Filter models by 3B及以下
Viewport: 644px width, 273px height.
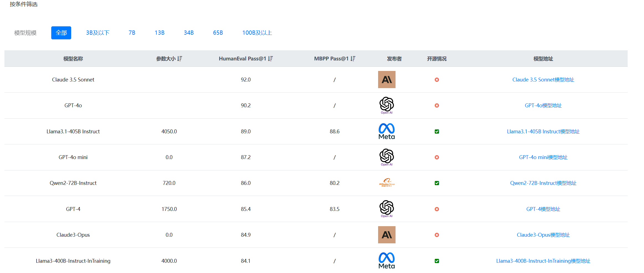pyautogui.click(x=98, y=33)
